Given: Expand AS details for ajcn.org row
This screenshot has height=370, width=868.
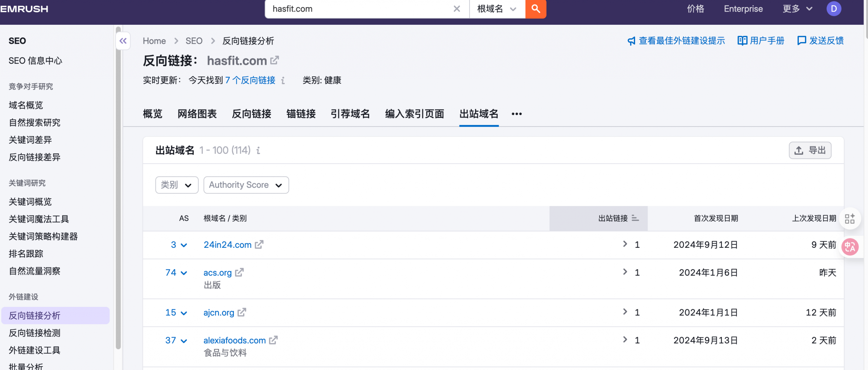Looking at the screenshot, I should pos(184,313).
